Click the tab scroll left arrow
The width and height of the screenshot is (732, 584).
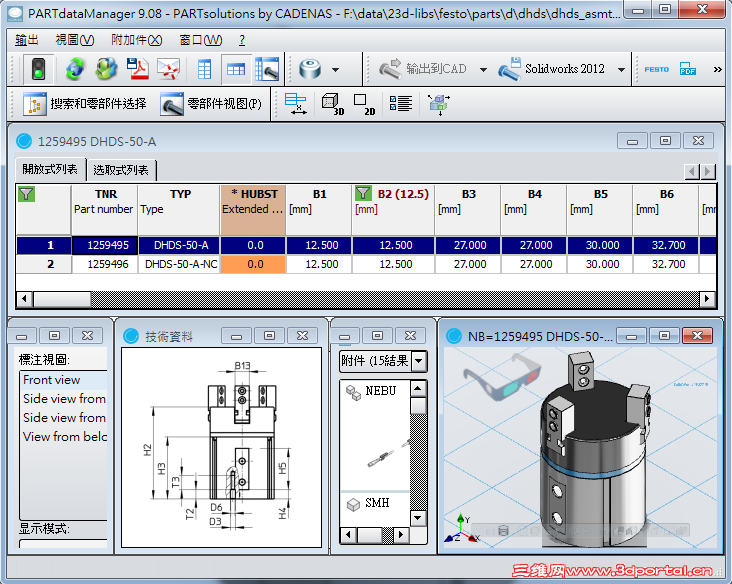tap(692, 171)
